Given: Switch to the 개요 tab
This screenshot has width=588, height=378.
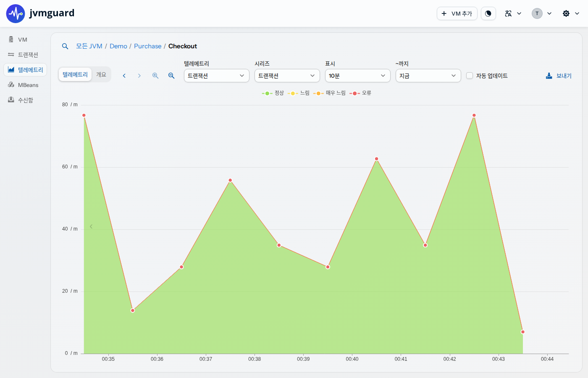Looking at the screenshot, I should coord(101,74).
